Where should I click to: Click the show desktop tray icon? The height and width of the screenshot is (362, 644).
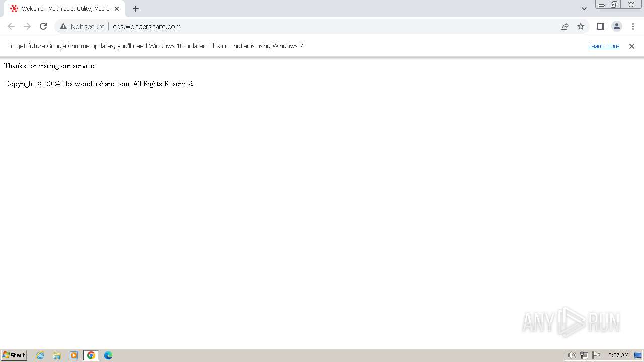(638, 355)
